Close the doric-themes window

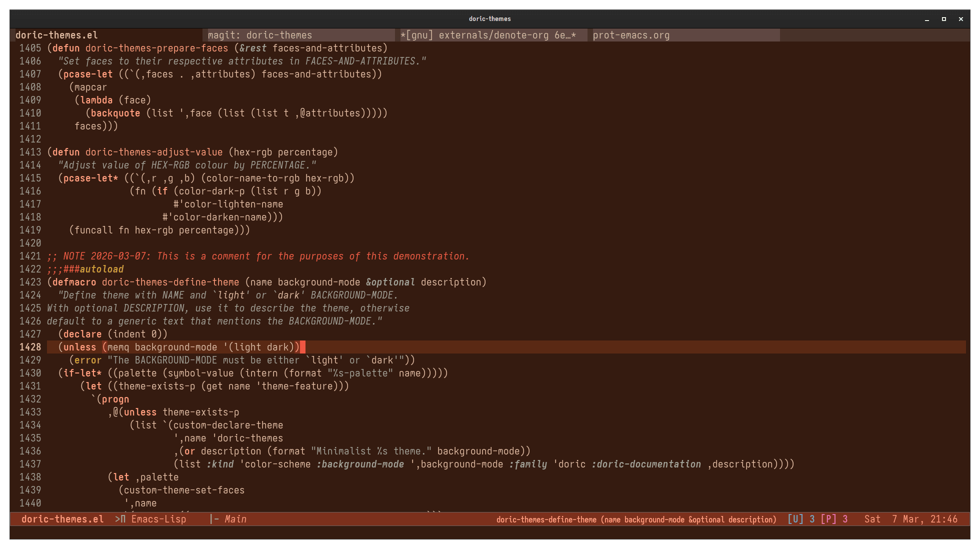coord(961,19)
